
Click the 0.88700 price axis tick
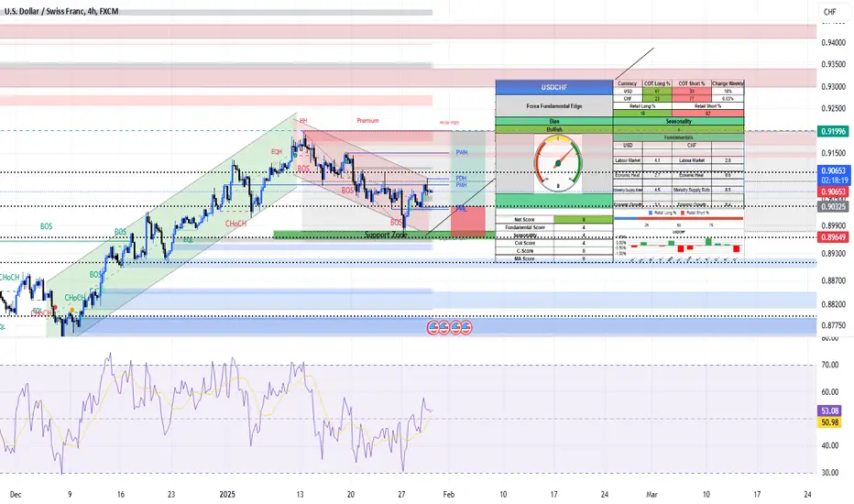tap(833, 280)
